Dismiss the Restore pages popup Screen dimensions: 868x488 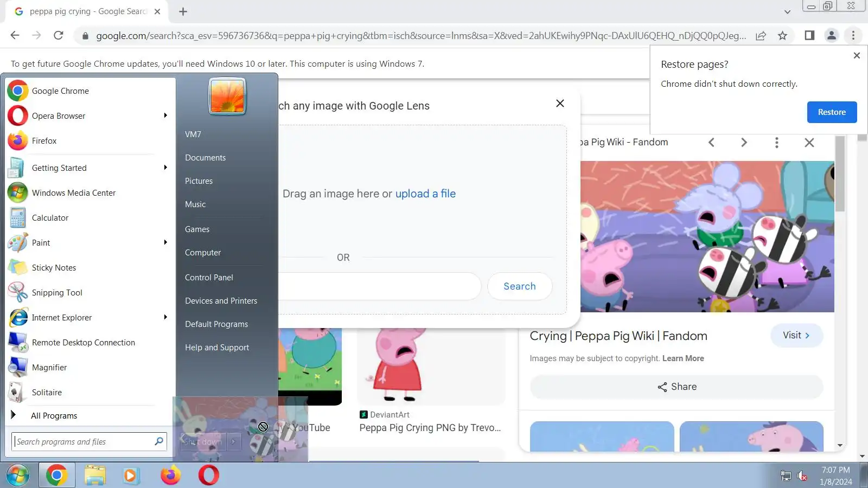(857, 55)
